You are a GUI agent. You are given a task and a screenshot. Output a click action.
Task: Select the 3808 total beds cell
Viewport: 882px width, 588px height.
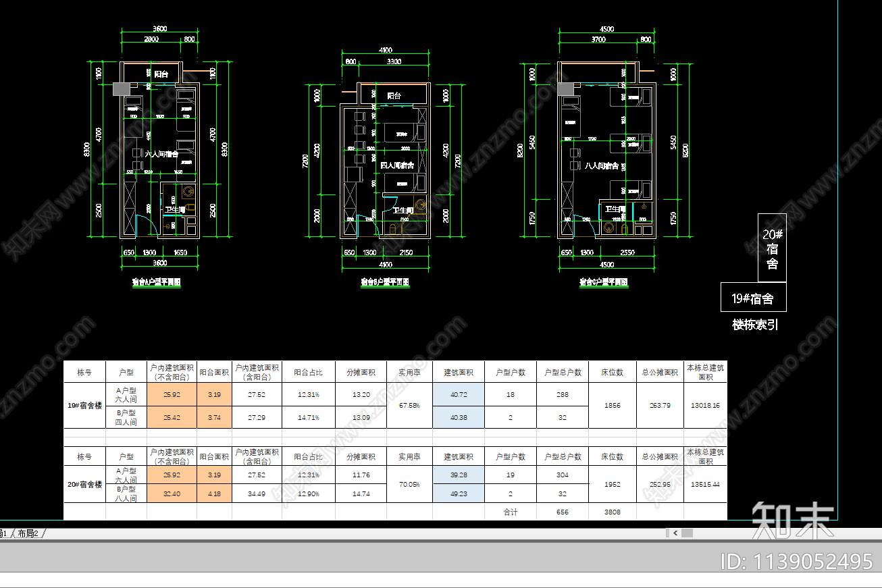613,512
